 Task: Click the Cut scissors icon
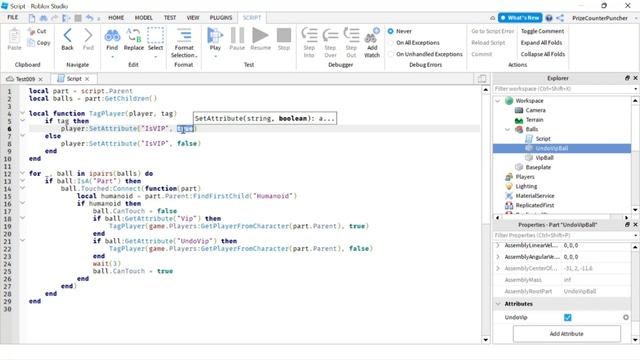(x=31, y=31)
